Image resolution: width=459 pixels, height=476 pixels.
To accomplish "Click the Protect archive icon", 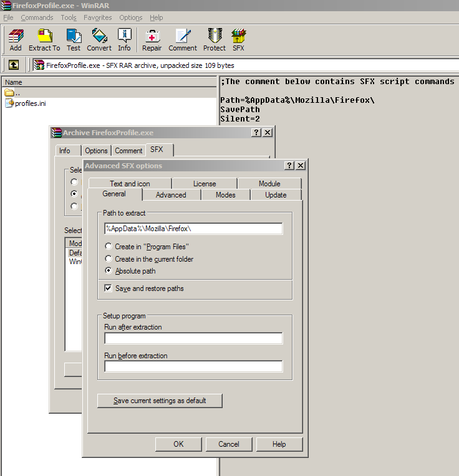I will pyautogui.click(x=215, y=40).
